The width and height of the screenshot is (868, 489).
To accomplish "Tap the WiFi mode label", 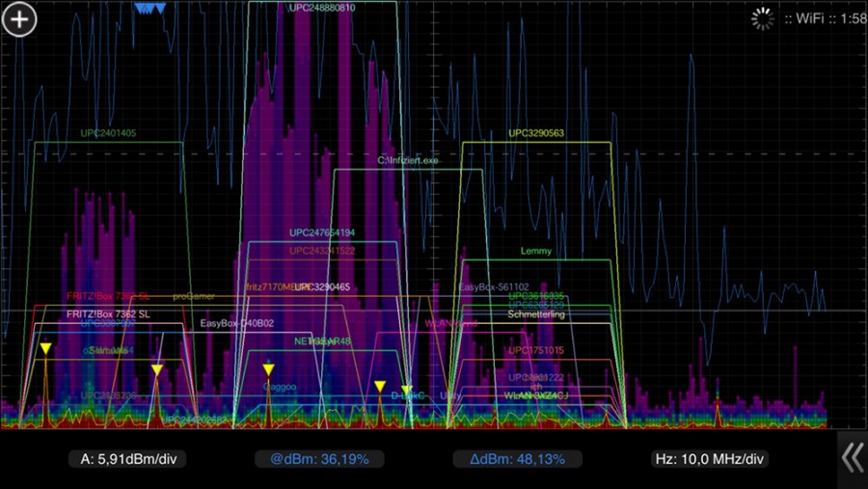I will tap(802, 18).
